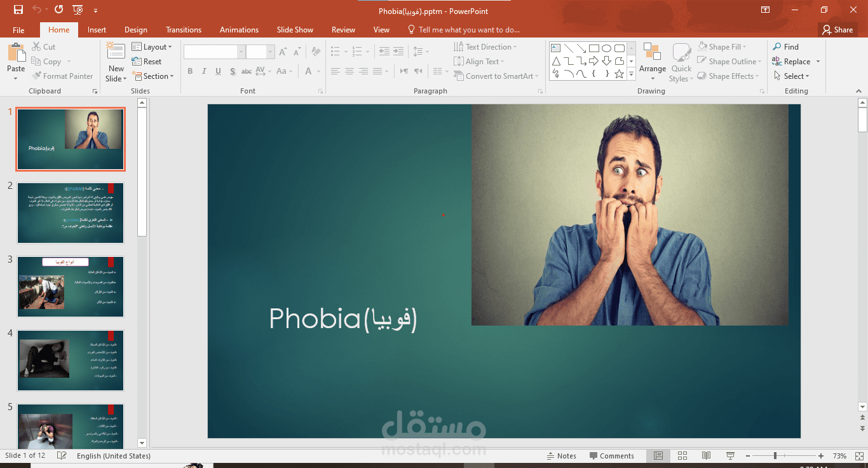Image resolution: width=868 pixels, height=468 pixels.
Task: Open the Font size dropdown
Action: click(271, 52)
